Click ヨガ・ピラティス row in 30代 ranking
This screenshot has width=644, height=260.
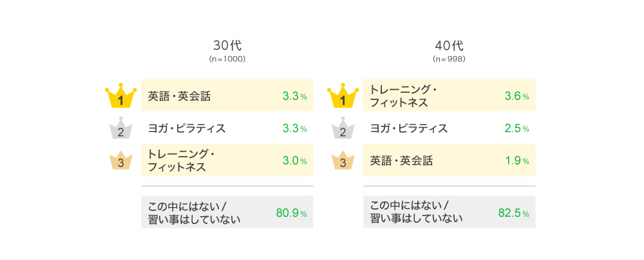pos(227,128)
